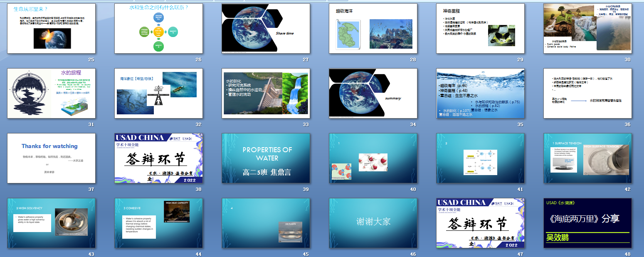Select the 神奇里程 slide thumbnail
644x257 pixels.
(x=481, y=28)
